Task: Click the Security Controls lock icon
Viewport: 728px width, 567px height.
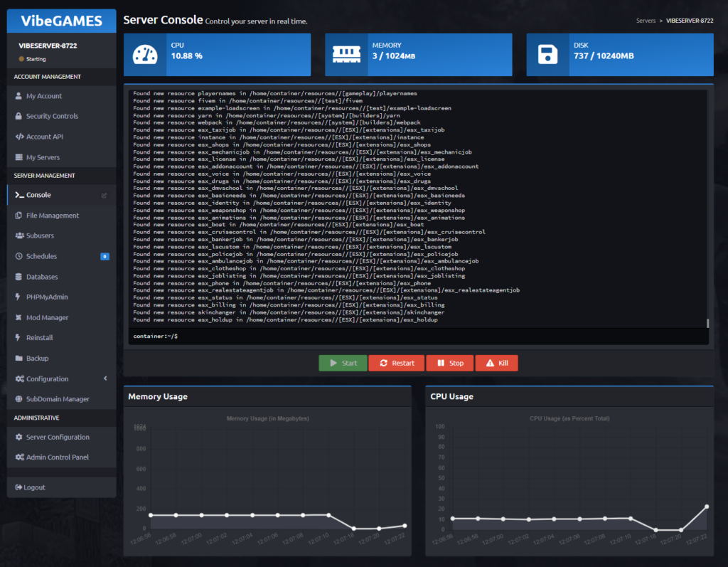Action: 18,116
